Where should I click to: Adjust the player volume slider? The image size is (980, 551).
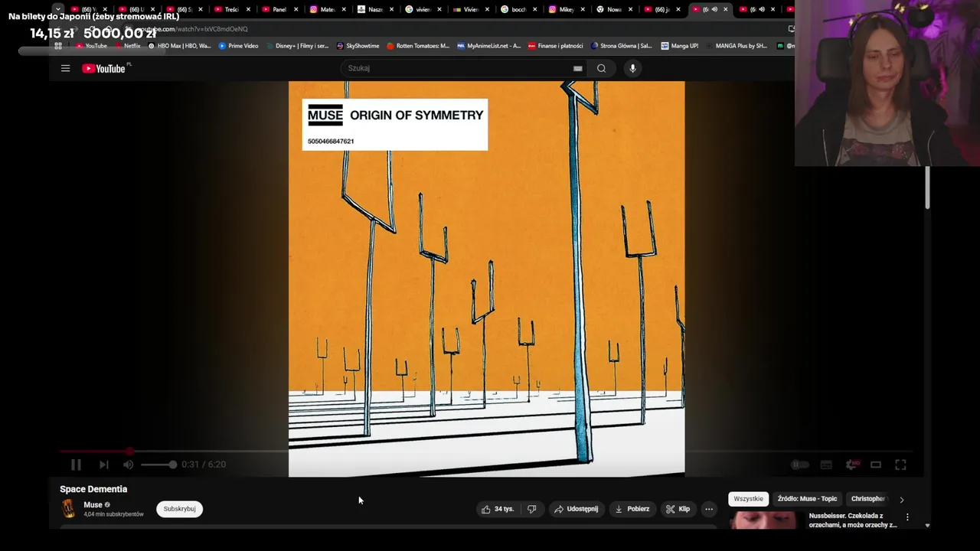point(158,465)
